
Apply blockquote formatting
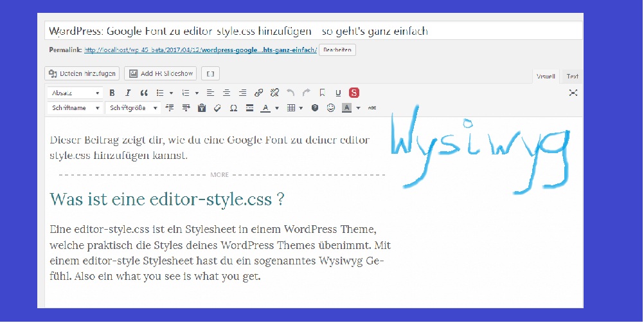144,93
